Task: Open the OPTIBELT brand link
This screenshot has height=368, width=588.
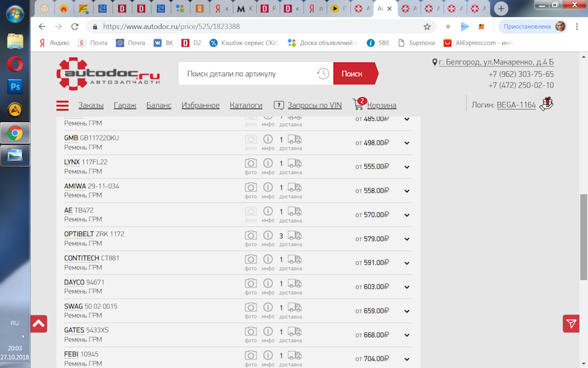Action: (x=79, y=234)
